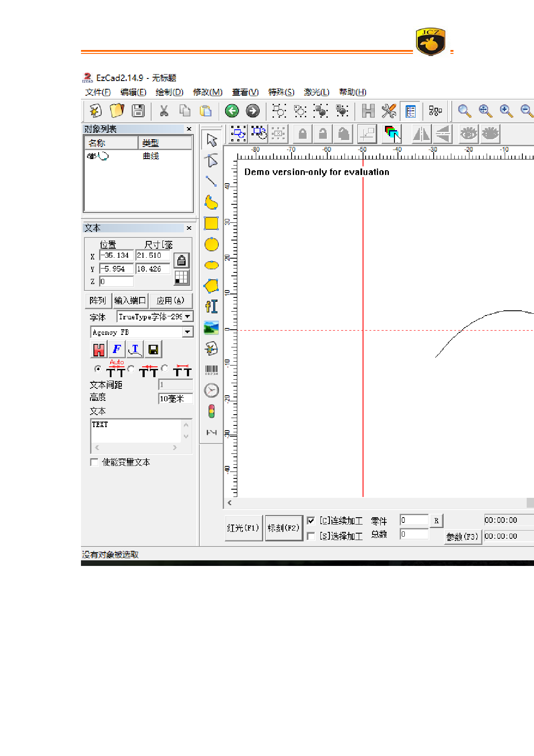The height and width of the screenshot is (756, 534).
Task: Expand the Agency FB font dropdown
Action: [x=187, y=332]
